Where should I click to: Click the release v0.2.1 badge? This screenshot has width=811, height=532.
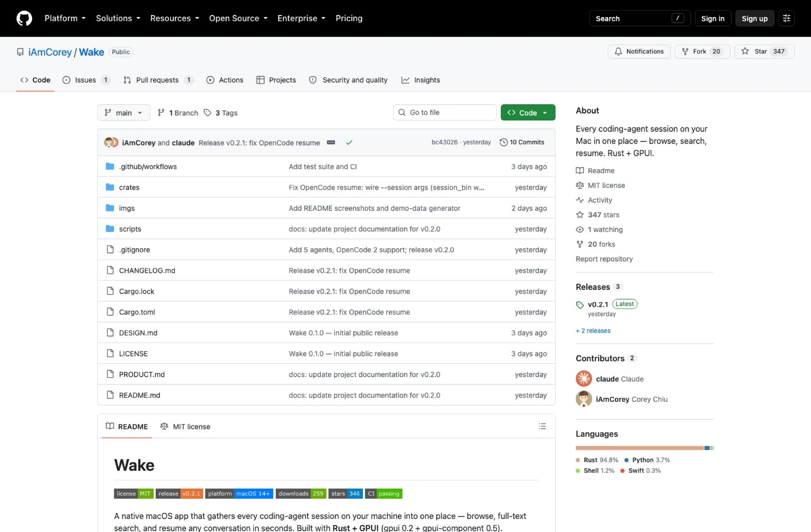[x=179, y=493]
